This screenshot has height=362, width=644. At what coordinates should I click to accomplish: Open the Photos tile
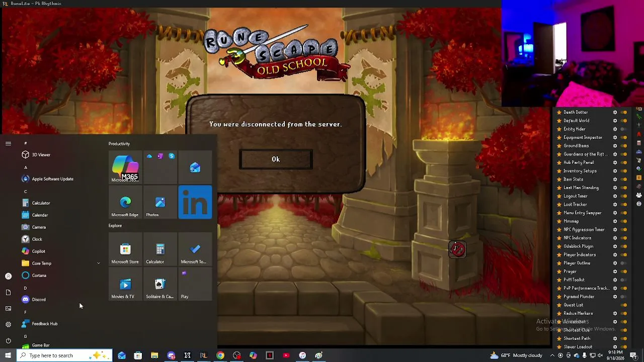[x=160, y=203]
